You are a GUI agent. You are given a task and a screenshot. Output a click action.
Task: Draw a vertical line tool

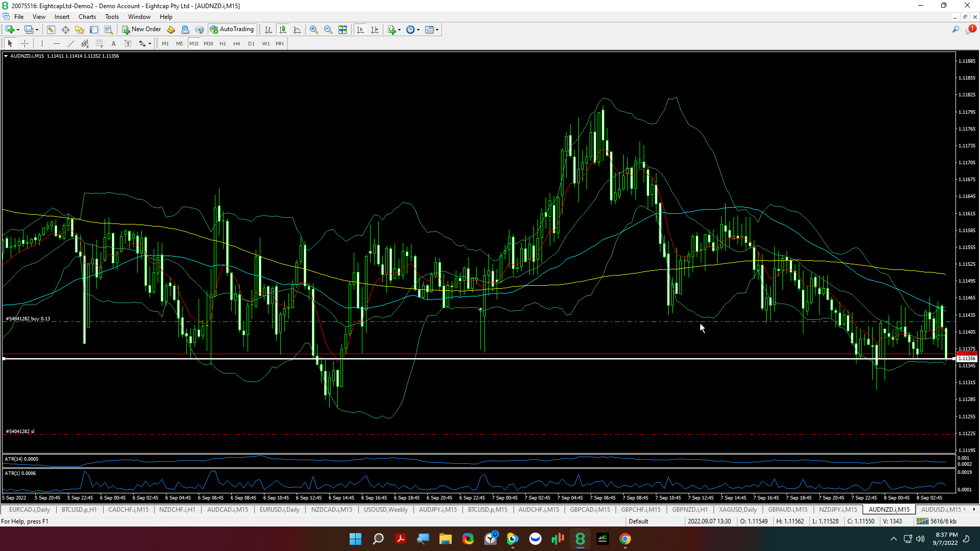click(x=42, y=44)
